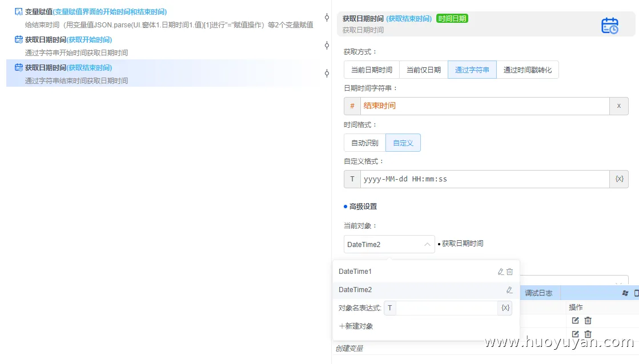This screenshot has height=364, width=639.
Task: Rename DateTime1 using its pencil icon
Action: [x=501, y=272]
